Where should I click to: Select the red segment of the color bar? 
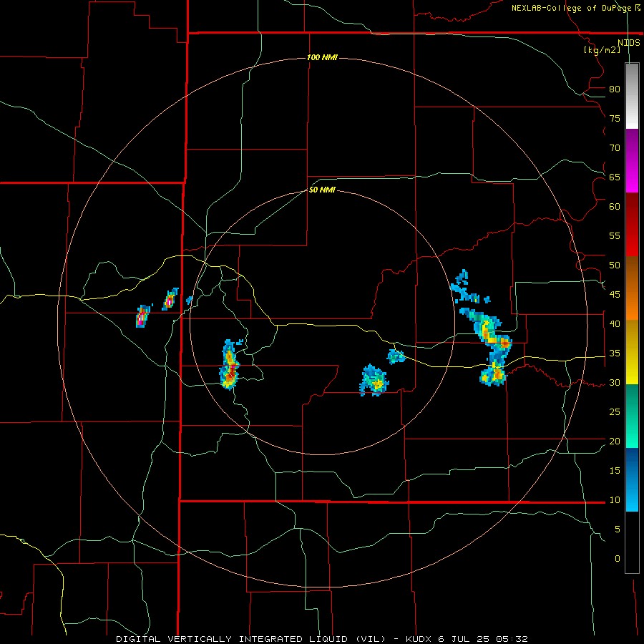[x=632, y=224]
